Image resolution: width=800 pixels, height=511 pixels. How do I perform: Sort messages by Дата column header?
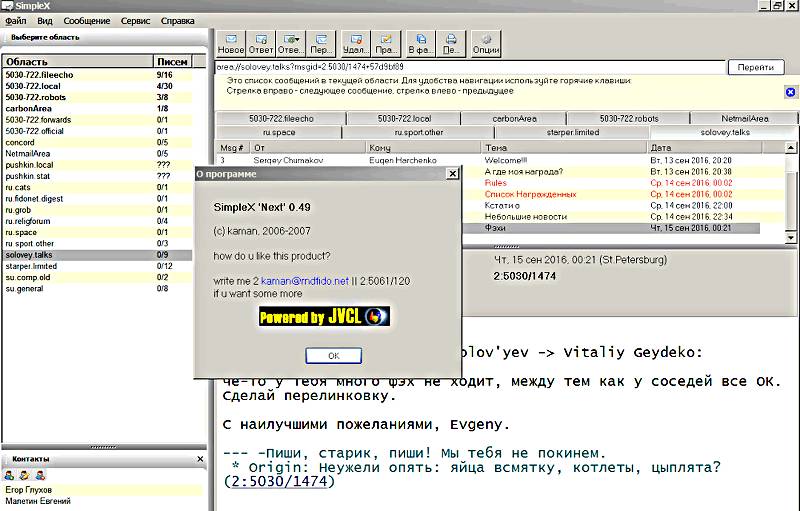[x=705, y=147]
